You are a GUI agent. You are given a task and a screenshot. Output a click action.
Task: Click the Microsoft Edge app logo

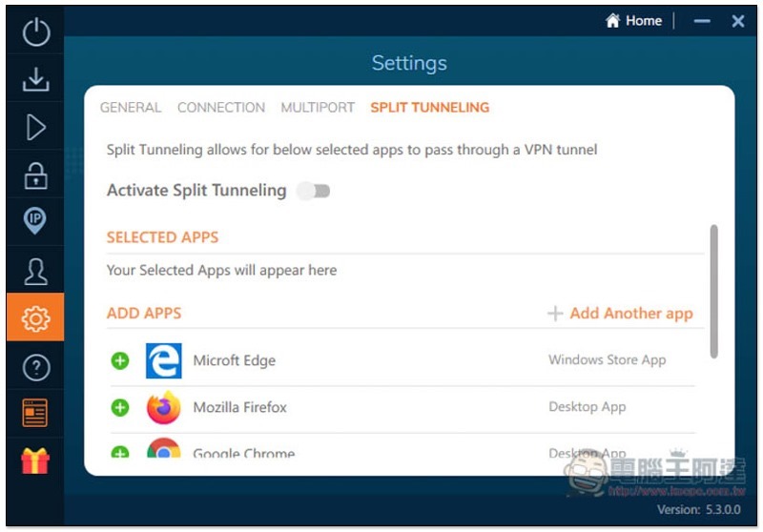pos(164,360)
